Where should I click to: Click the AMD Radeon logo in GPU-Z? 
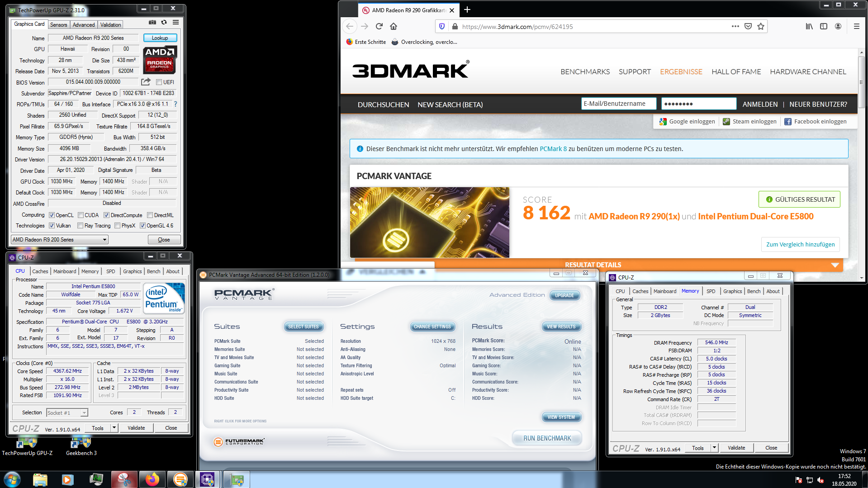click(160, 60)
